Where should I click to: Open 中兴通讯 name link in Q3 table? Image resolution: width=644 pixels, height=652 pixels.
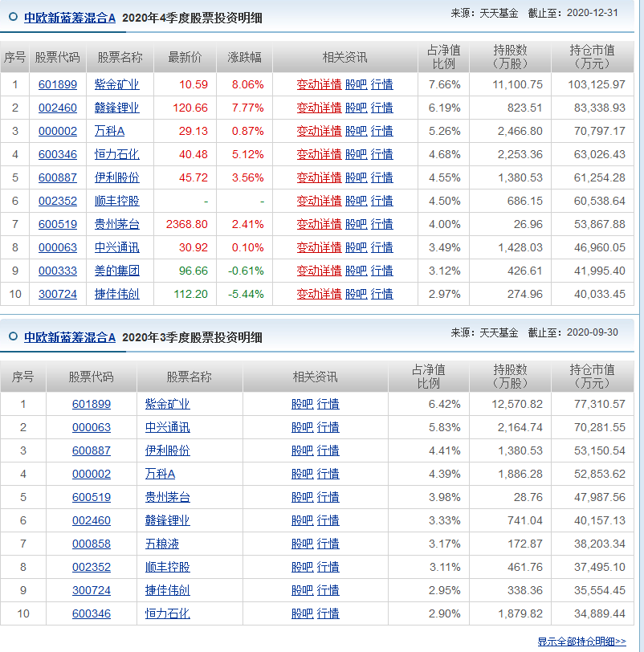point(168,427)
